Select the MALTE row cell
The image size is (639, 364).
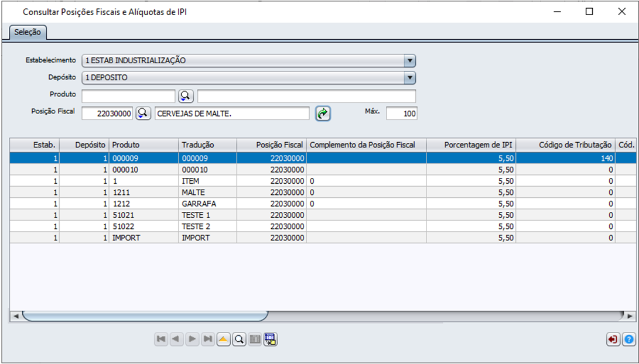[207, 192]
